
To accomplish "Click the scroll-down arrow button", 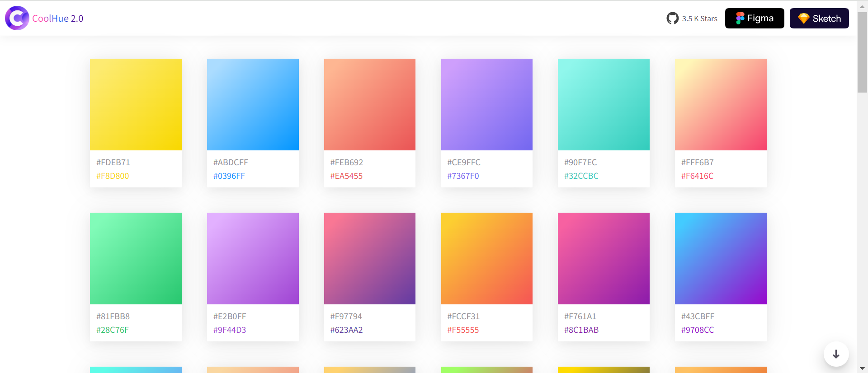I will 836,354.
